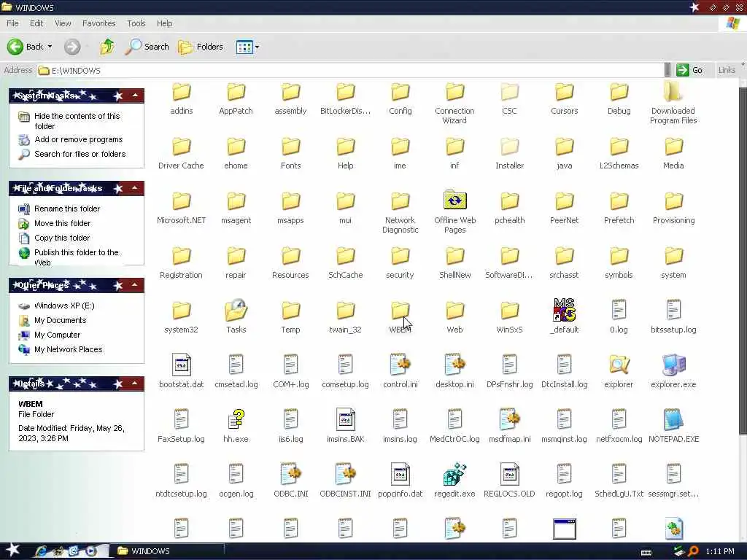Select the popcinfo.dat file icon
The height and width of the screenshot is (560, 747).
point(400,474)
